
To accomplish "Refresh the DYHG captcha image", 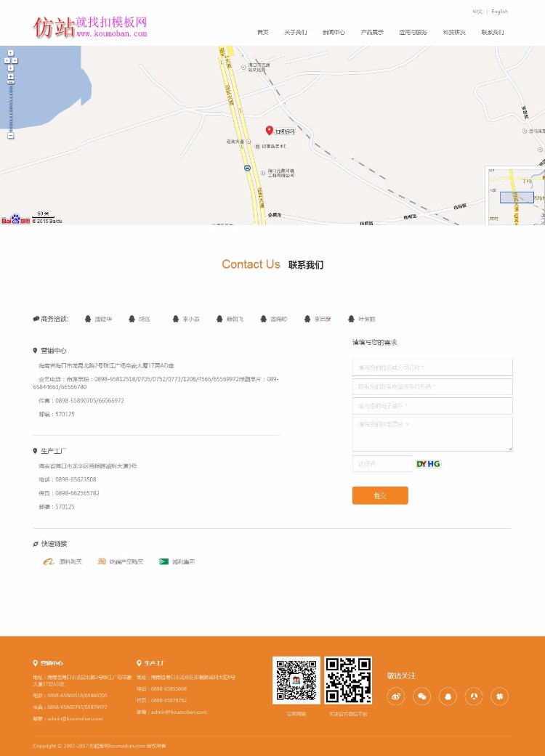I will click(x=428, y=464).
